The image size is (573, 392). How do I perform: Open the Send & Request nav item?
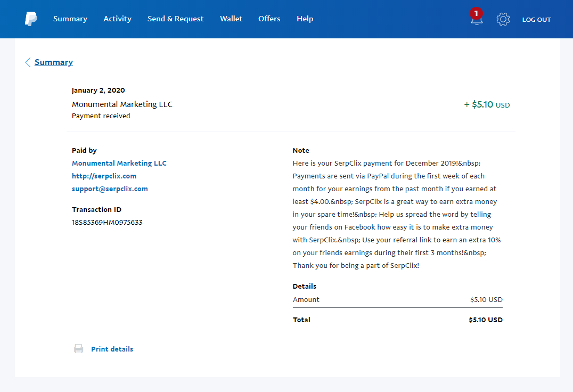pyautogui.click(x=175, y=19)
